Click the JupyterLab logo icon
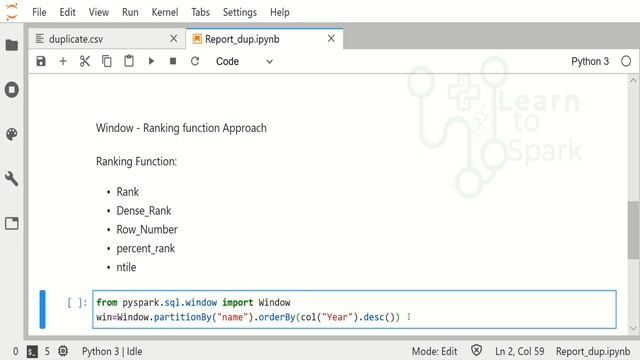 (x=12, y=11)
